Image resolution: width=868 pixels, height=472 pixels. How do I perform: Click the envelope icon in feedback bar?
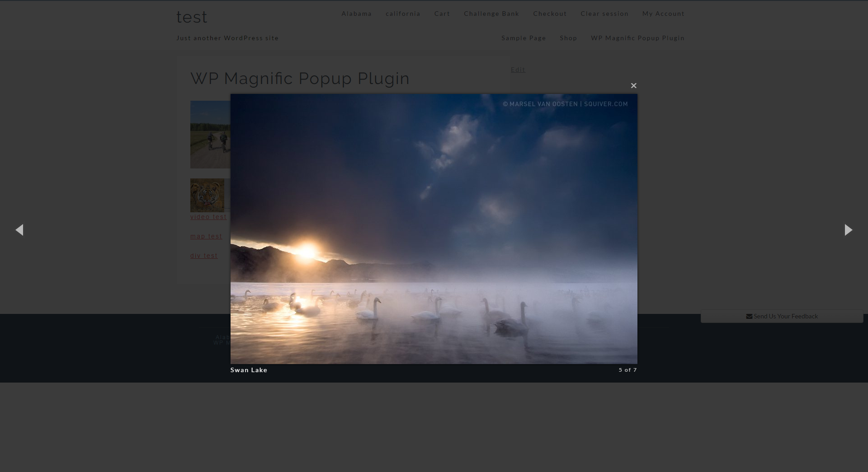click(x=749, y=316)
